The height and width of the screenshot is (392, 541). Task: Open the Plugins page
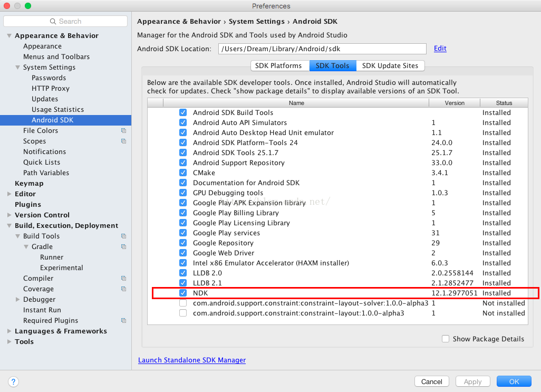pyautogui.click(x=28, y=205)
